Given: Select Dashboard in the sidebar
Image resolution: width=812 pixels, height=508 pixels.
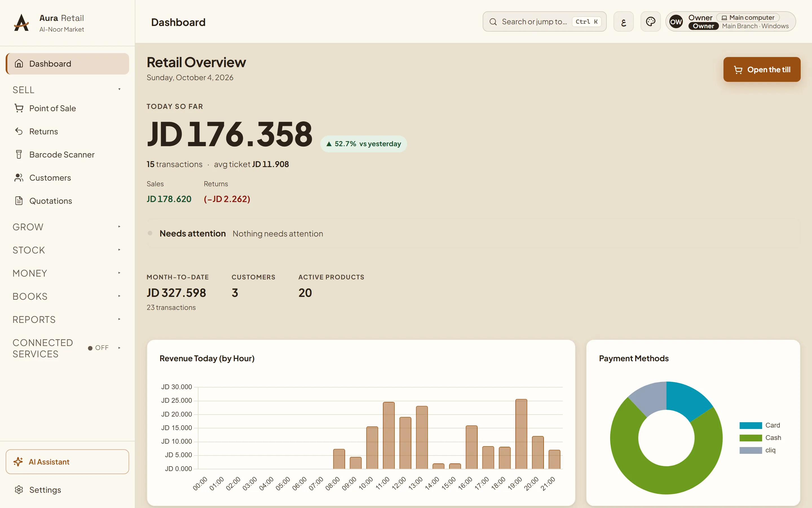Looking at the screenshot, I should click(x=67, y=63).
